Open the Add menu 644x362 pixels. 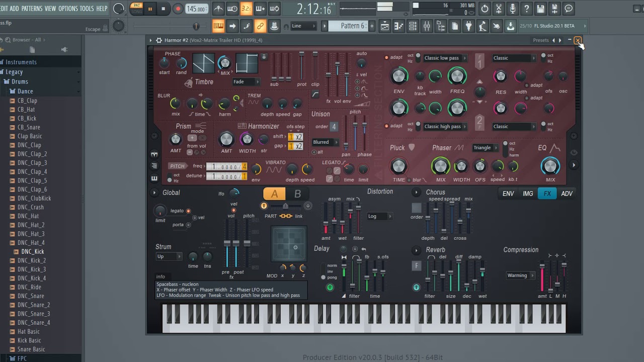click(x=15, y=9)
